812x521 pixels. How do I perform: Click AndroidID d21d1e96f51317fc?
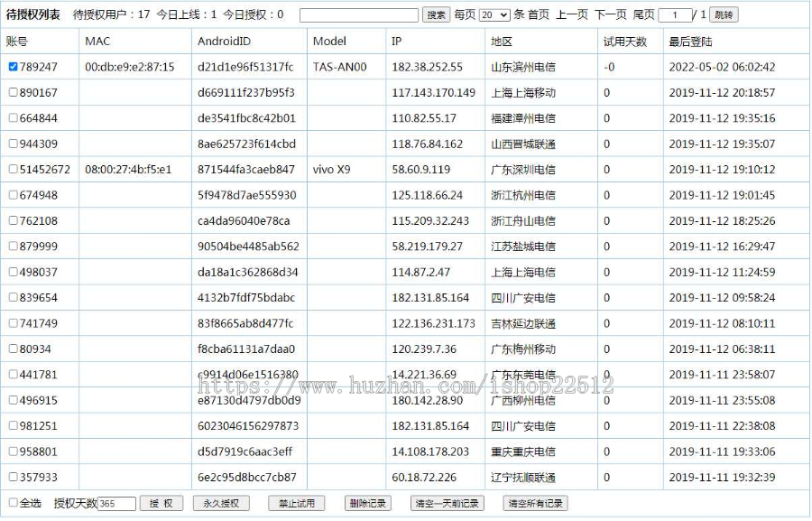point(245,67)
